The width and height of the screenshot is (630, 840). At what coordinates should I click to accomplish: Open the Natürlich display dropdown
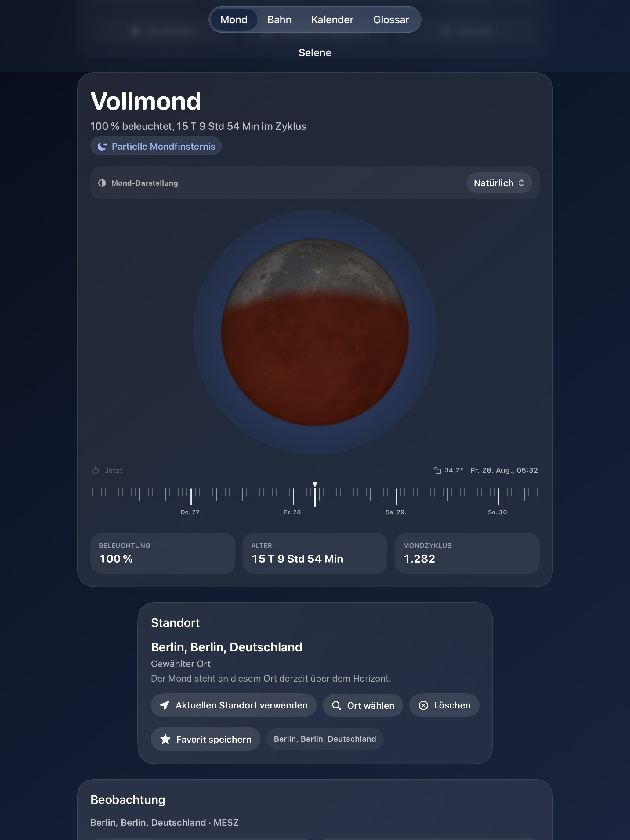(499, 183)
